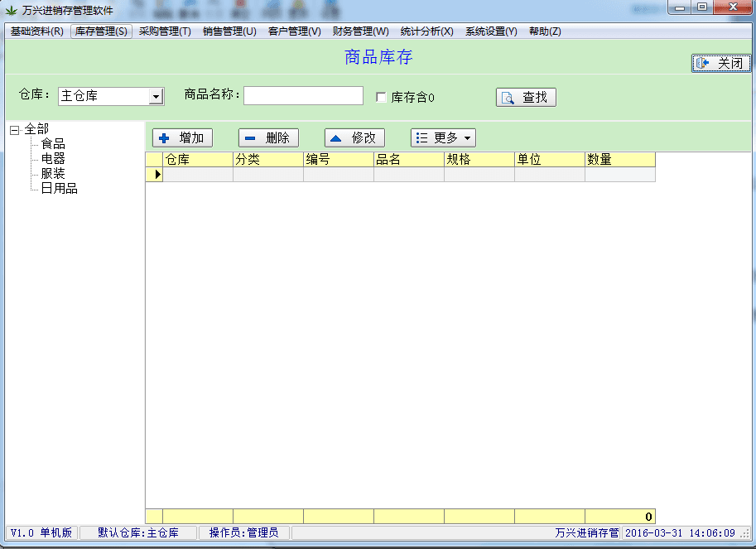
Task: Click the up-triangle icon on 修改
Action: [x=336, y=138]
